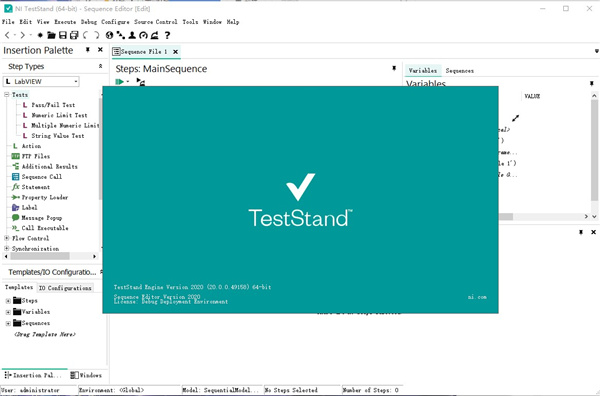Expand the Steps templates folder

point(8,301)
